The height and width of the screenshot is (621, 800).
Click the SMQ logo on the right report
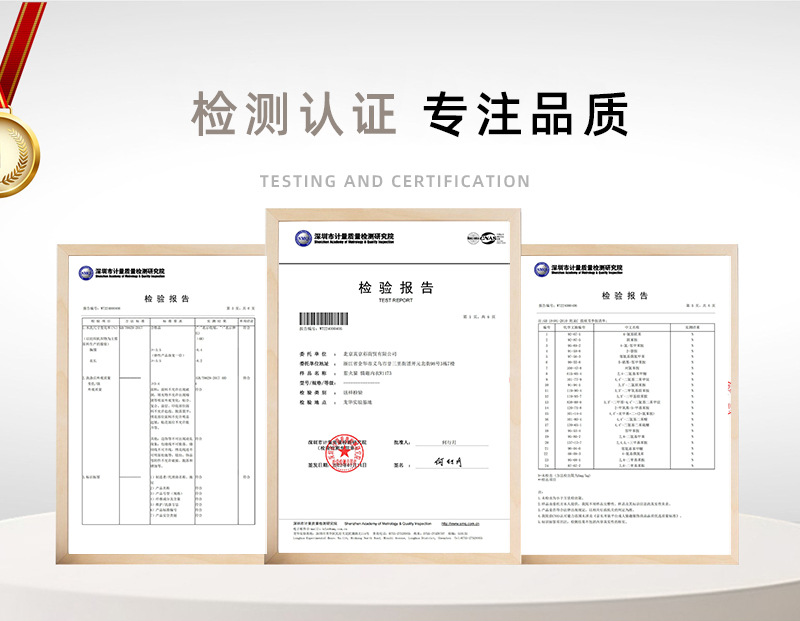(x=541, y=268)
